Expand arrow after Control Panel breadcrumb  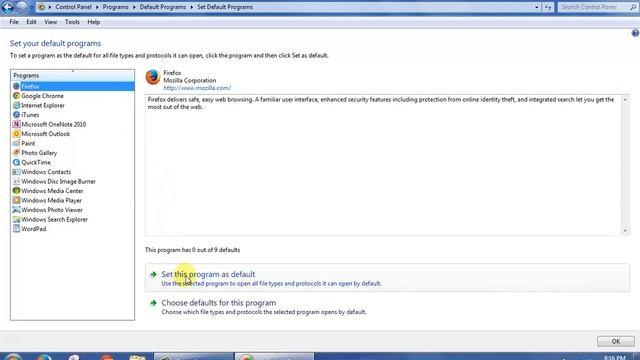(97, 7)
